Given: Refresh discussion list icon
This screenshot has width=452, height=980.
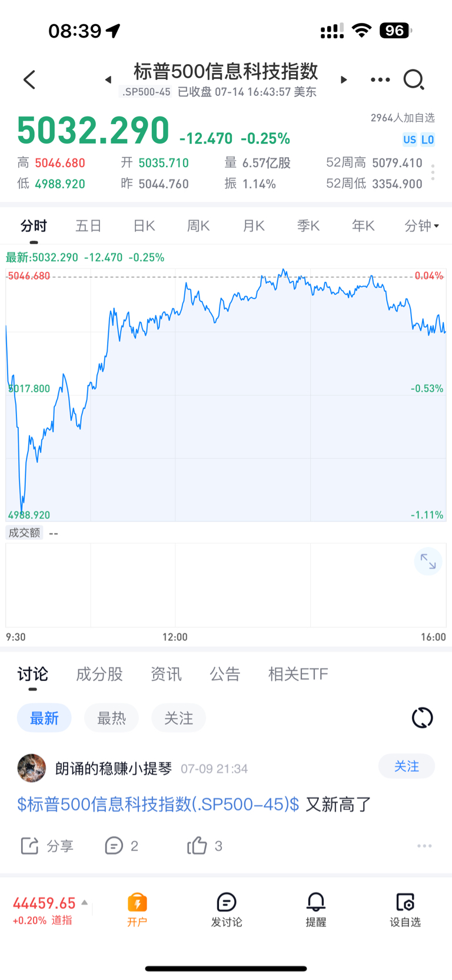Looking at the screenshot, I should click(x=422, y=717).
